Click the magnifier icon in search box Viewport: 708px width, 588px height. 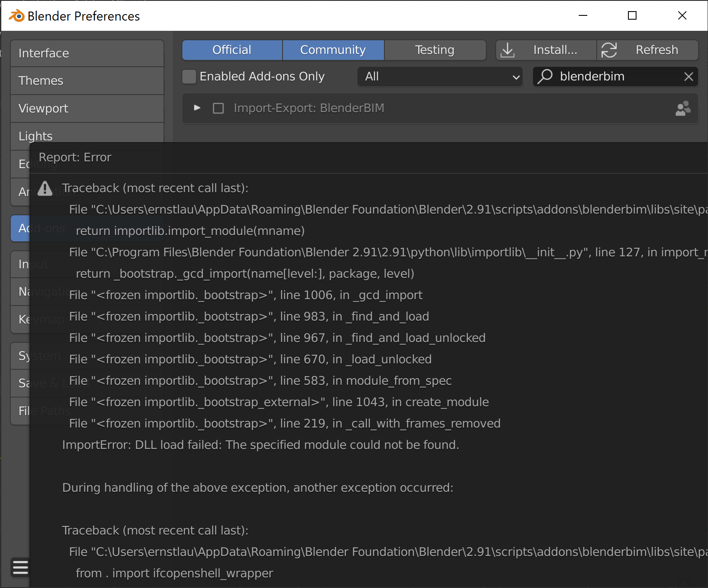(545, 76)
